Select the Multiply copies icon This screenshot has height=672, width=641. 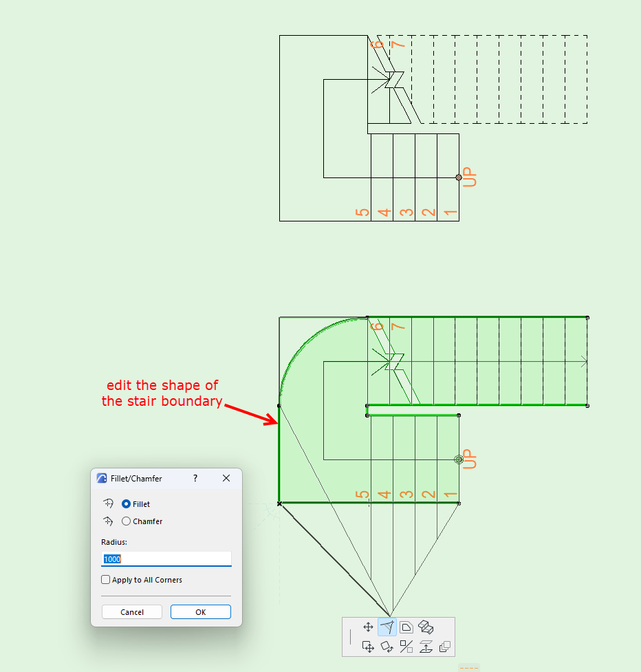[x=445, y=647]
